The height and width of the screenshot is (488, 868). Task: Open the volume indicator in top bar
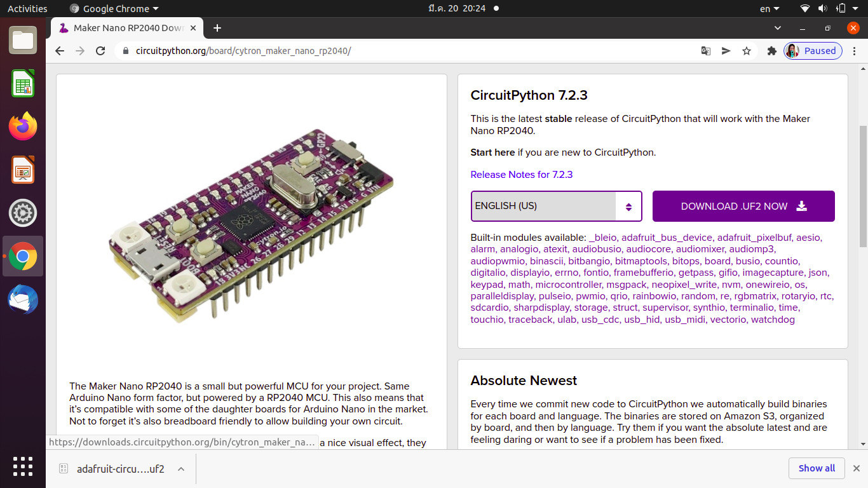click(x=823, y=8)
